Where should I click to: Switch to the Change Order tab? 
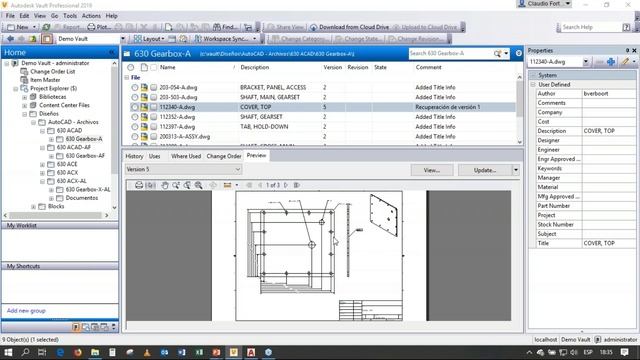point(224,156)
